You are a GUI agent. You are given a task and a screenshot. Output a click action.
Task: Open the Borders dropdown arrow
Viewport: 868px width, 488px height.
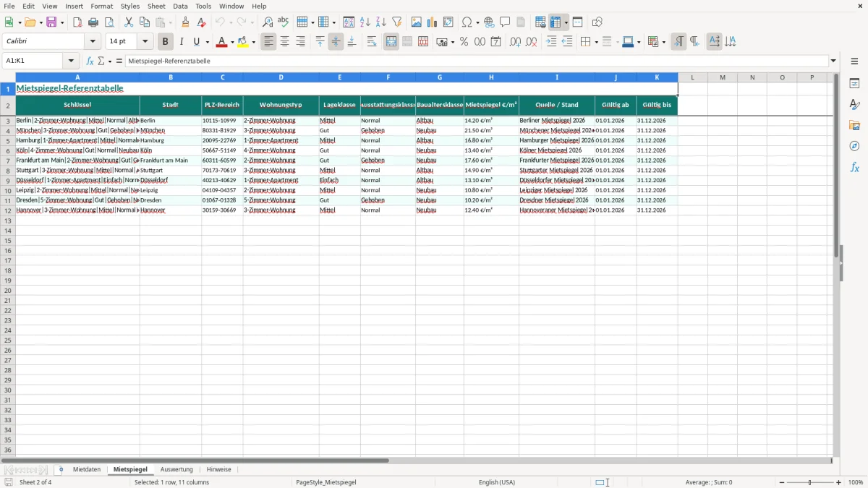pyautogui.click(x=595, y=42)
